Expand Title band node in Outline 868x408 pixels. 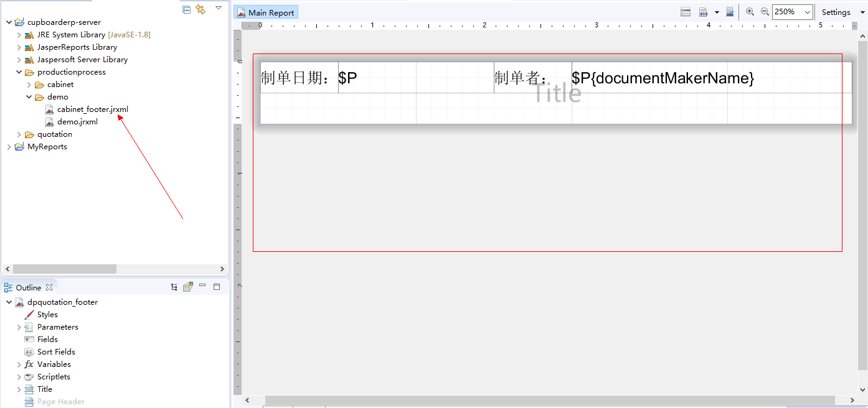pos(19,389)
